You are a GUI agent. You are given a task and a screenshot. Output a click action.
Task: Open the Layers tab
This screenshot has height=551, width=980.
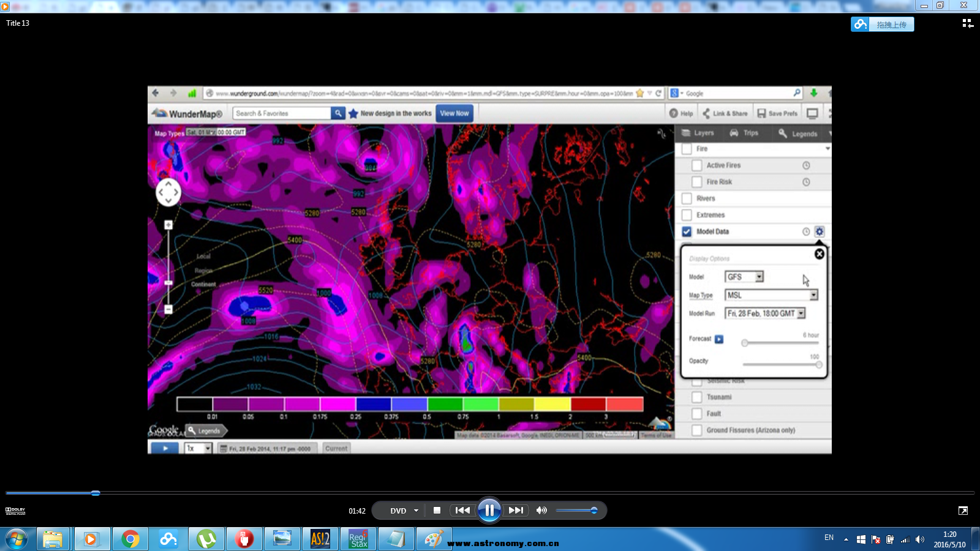(698, 133)
